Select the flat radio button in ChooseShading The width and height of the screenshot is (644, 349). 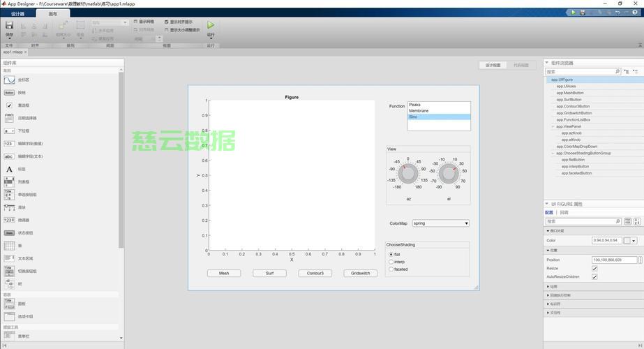coord(391,255)
